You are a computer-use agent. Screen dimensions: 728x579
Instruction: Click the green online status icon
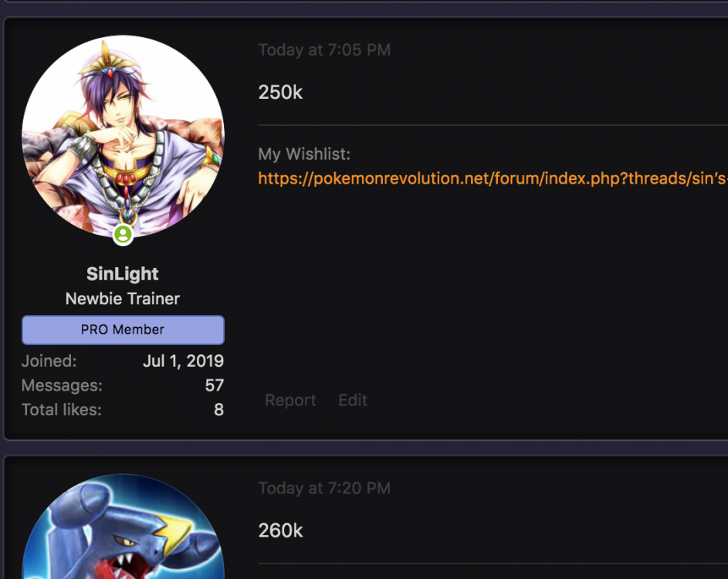(123, 235)
